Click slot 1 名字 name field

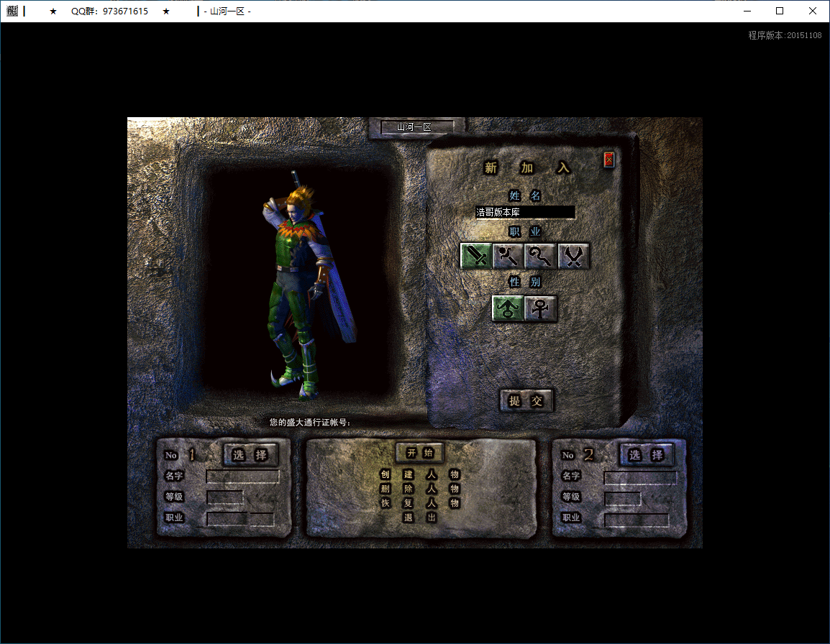(242, 477)
